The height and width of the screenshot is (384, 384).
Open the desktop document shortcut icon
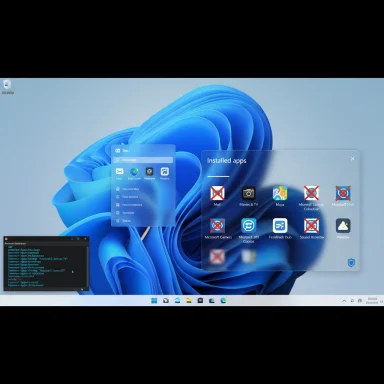tap(7, 85)
